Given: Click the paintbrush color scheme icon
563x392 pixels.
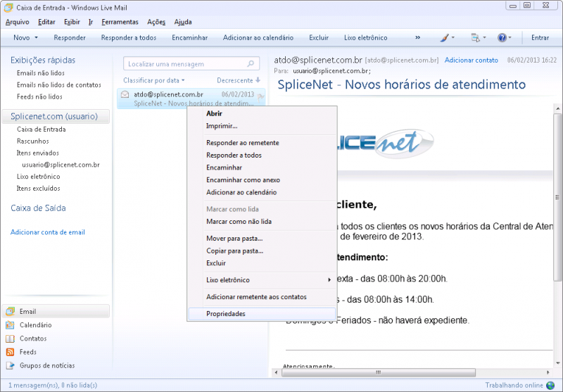Looking at the screenshot, I should tap(445, 38).
